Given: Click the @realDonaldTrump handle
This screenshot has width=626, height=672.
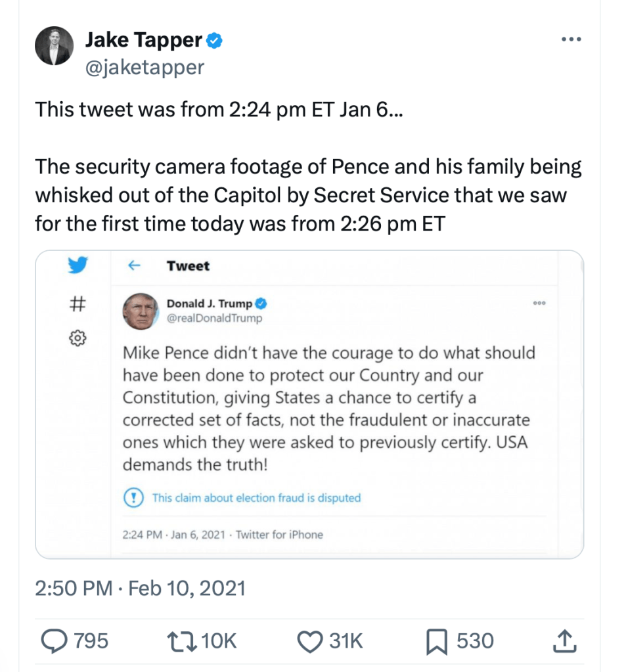Looking at the screenshot, I should [x=214, y=318].
